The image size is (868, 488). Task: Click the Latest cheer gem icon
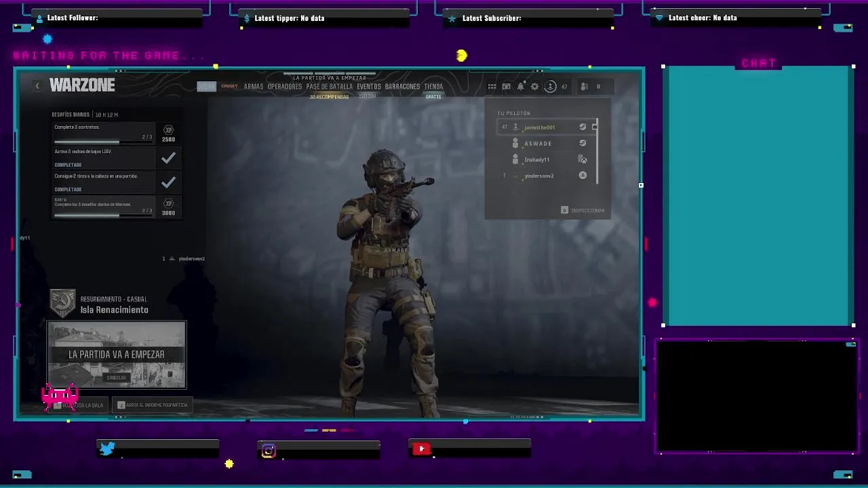point(659,18)
